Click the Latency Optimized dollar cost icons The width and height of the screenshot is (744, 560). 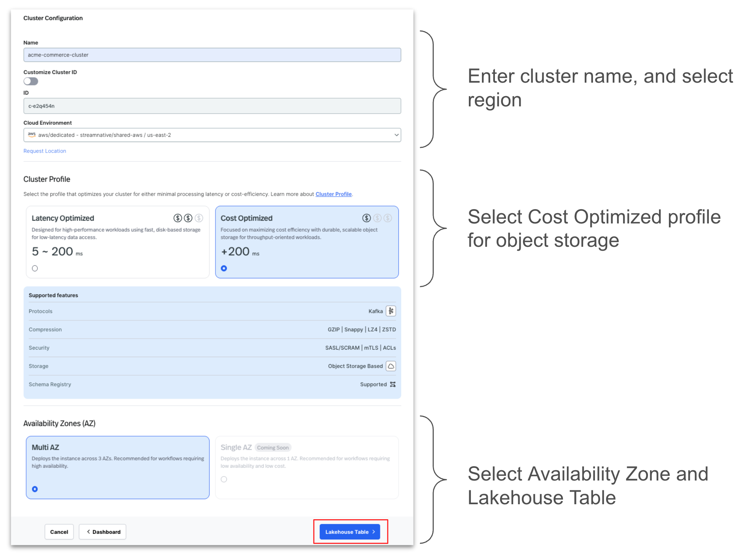[188, 218]
